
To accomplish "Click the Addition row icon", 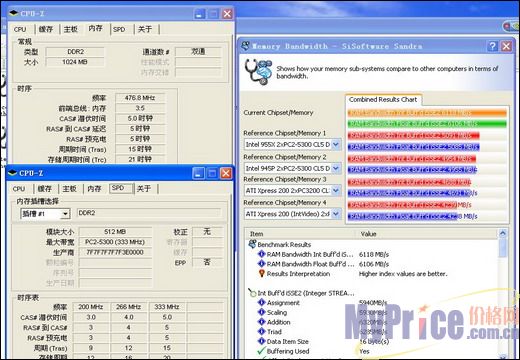I will (x=262, y=322).
